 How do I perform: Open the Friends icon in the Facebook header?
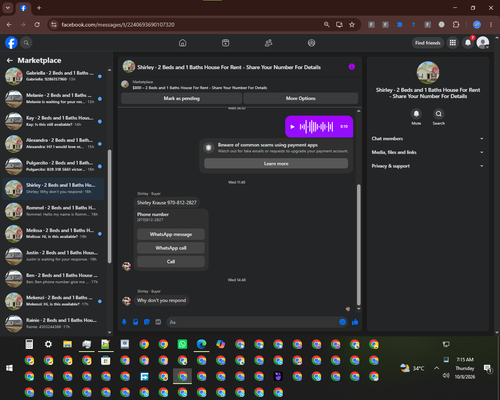click(269, 43)
